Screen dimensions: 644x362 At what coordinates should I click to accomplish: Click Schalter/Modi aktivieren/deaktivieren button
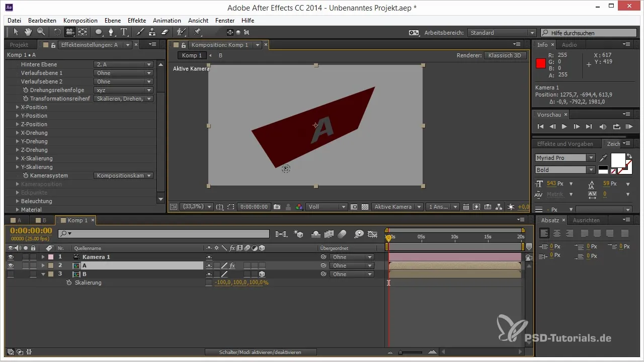click(261, 352)
